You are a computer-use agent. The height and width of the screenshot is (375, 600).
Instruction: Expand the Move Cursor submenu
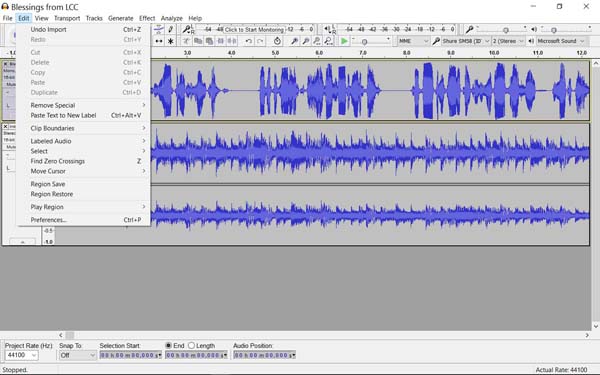83,171
